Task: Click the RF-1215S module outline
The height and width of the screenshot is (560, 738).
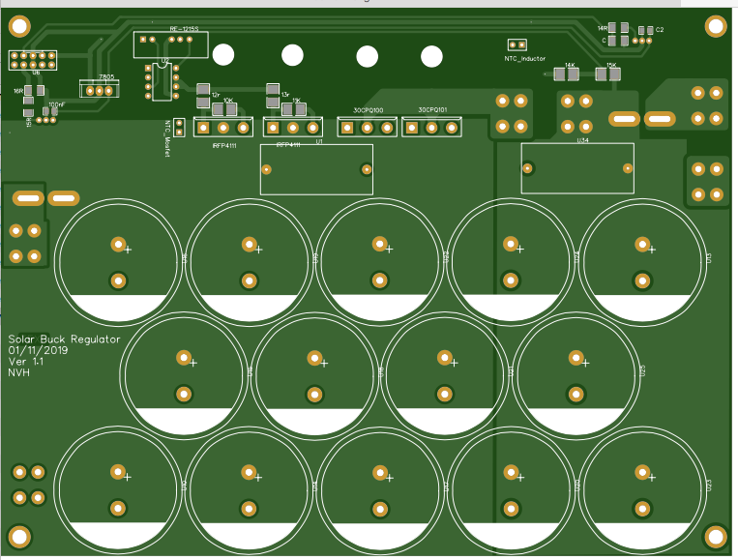Action: coord(169,43)
